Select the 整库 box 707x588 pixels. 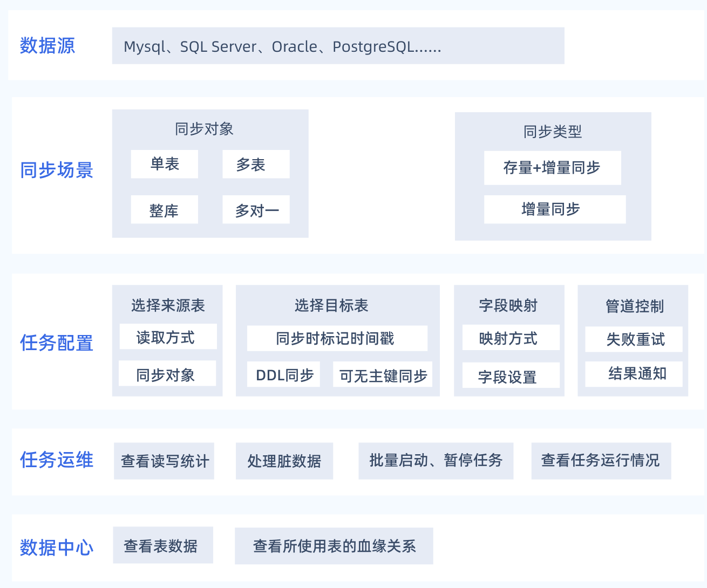(165, 209)
